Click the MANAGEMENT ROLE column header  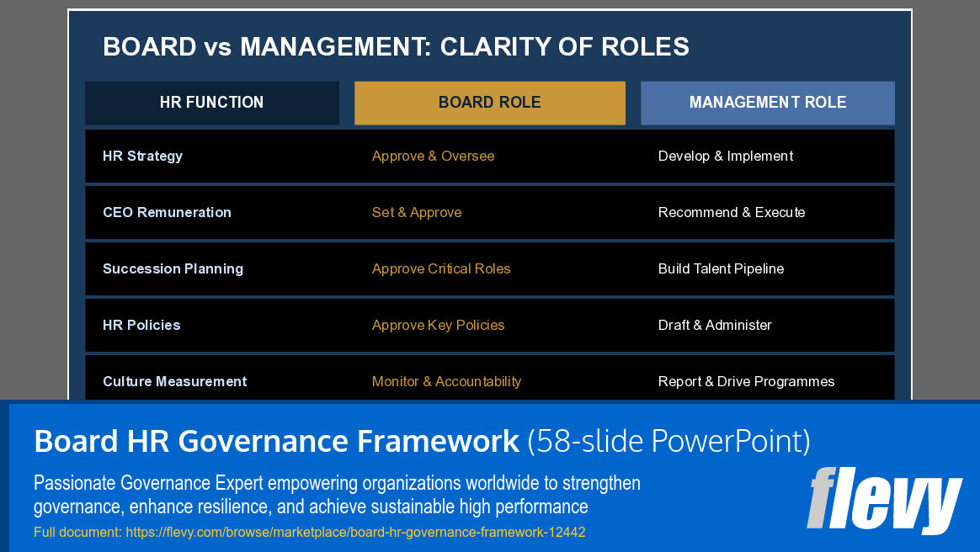click(768, 103)
